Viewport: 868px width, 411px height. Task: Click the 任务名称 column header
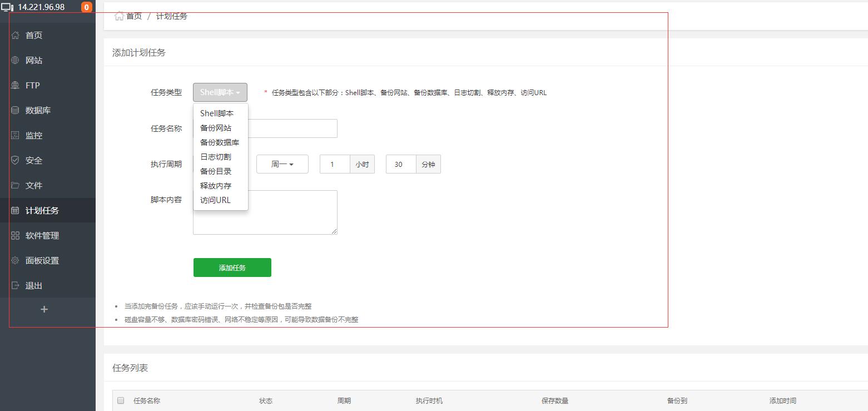(x=147, y=400)
